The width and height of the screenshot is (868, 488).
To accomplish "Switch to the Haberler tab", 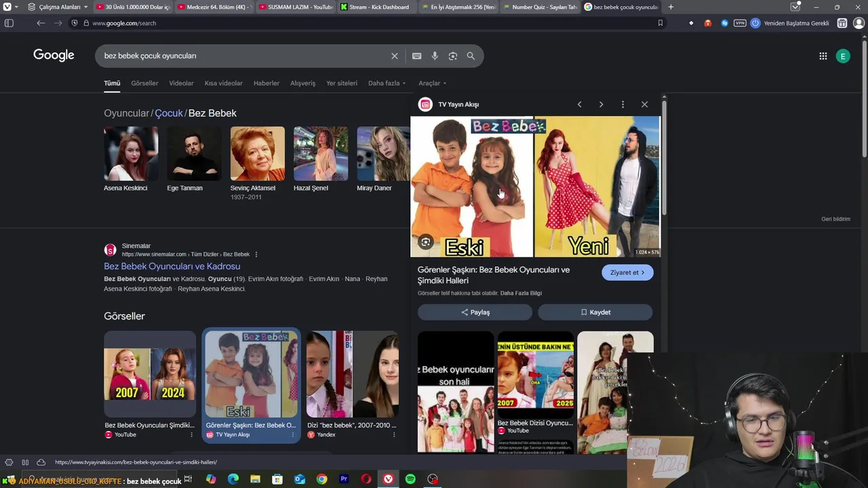I will tap(267, 83).
